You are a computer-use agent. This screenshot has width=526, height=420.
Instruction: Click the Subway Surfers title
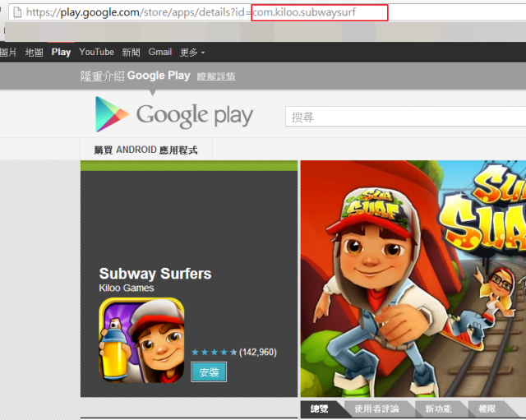coord(155,274)
